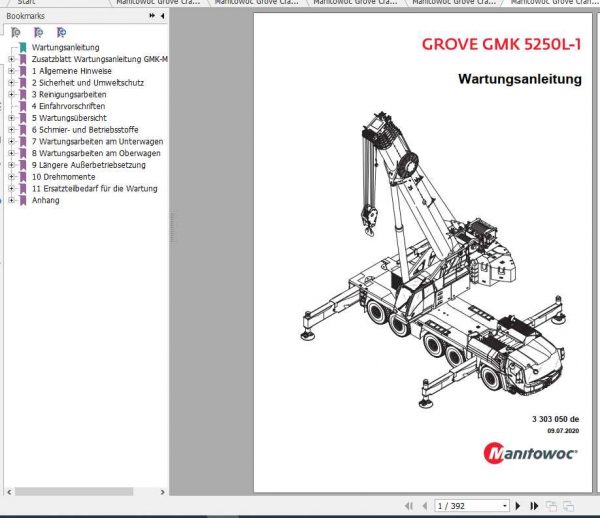Click the Manitowoc logo on the page
This screenshot has height=518, width=600.
tap(530, 453)
